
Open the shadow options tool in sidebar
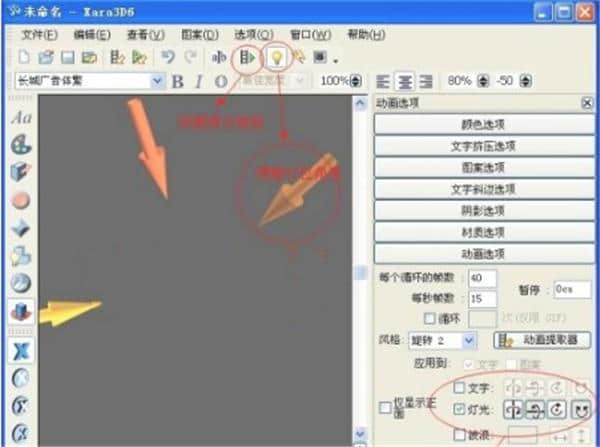point(21,256)
